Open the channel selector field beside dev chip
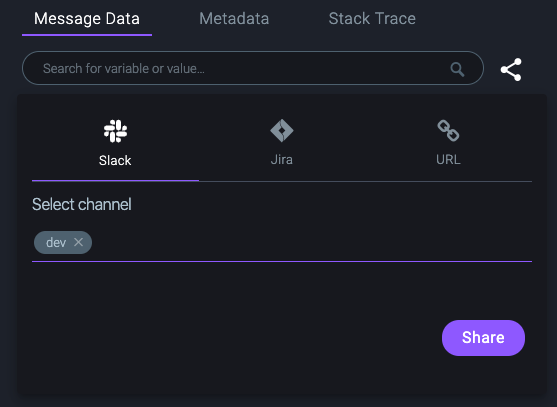 pyautogui.click(x=312, y=243)
